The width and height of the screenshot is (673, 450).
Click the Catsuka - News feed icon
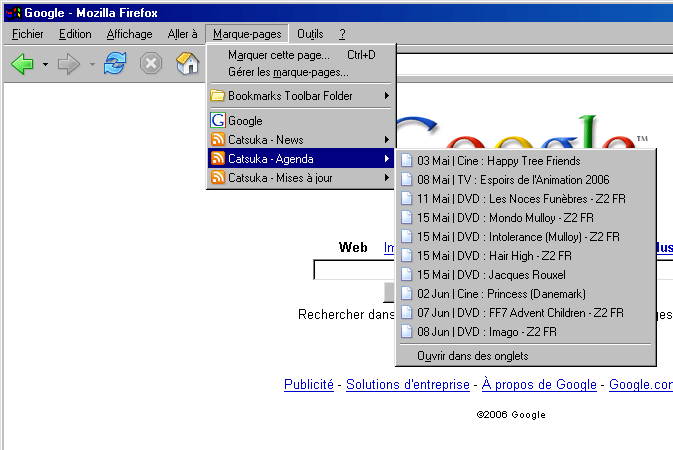click(x=218, y=139)
